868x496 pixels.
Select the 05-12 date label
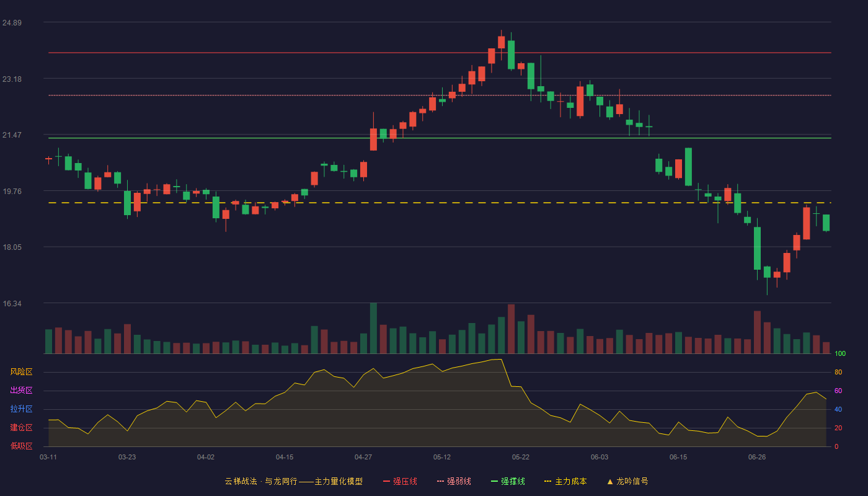442,457
